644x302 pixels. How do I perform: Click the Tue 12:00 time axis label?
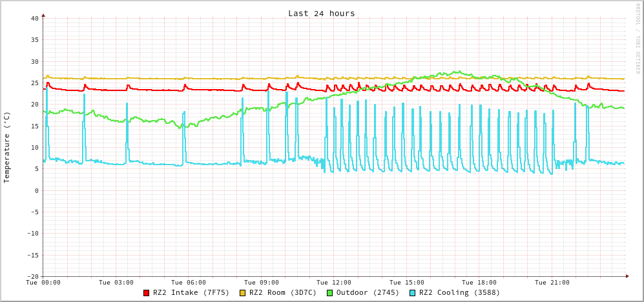pos(334,283)
